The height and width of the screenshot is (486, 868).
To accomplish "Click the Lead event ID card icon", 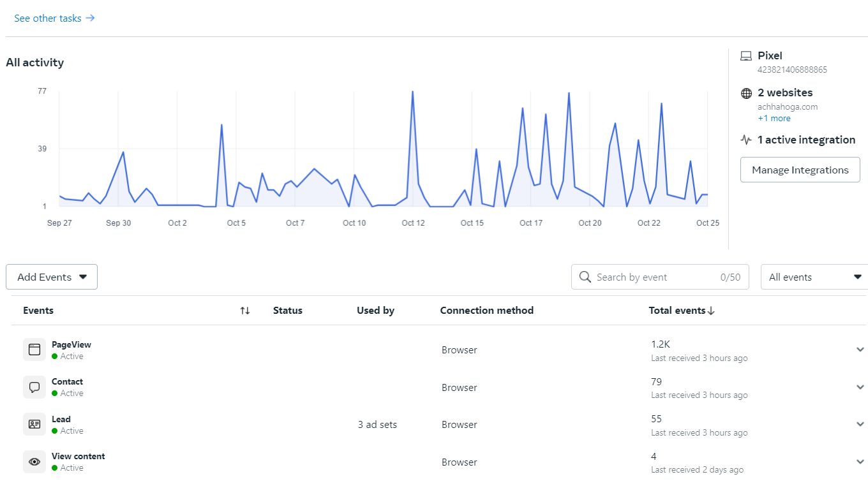I will tap(34, 424).
